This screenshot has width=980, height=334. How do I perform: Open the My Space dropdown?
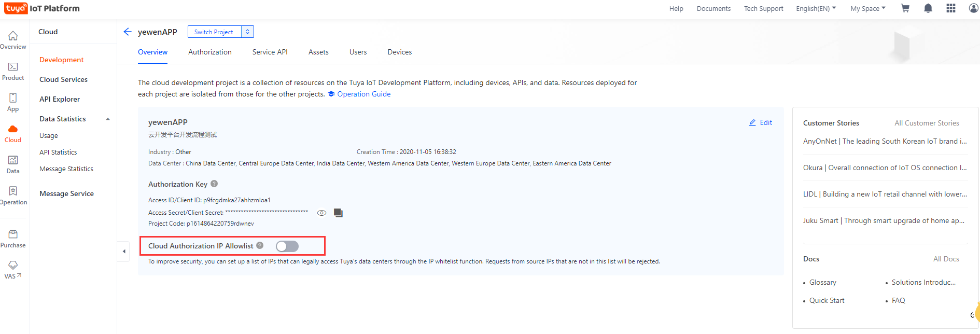point(868,8)
